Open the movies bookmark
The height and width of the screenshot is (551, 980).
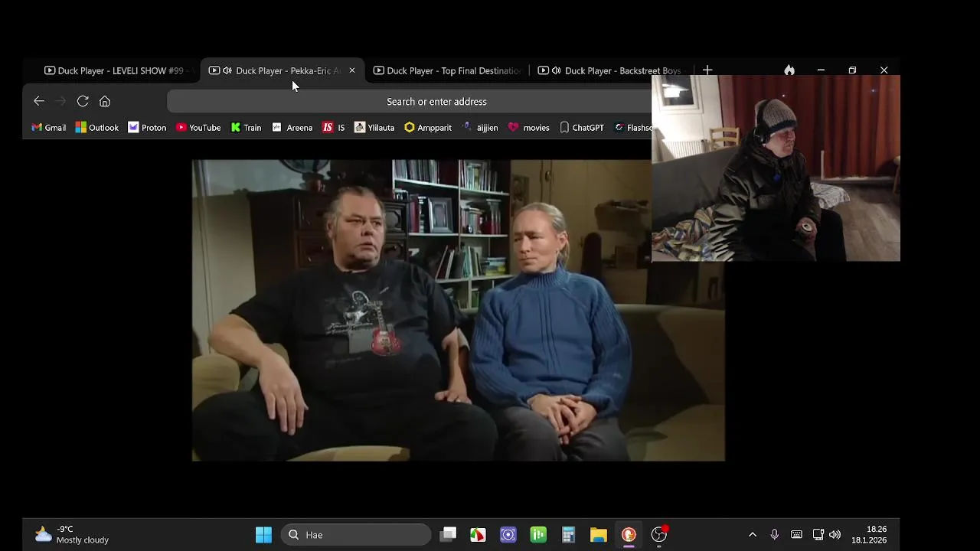[529, 128]
